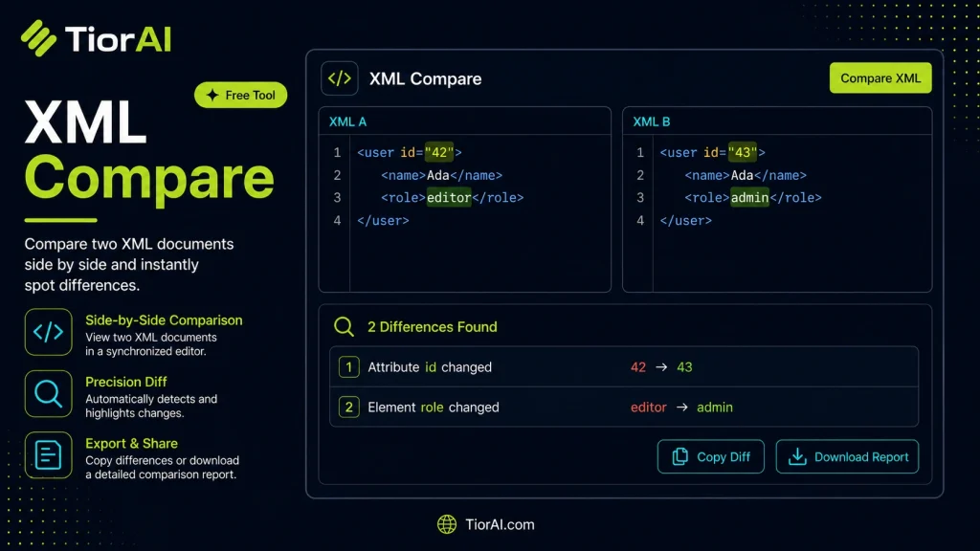The image size is (980, 551).
Task: Select the XML A panel header
Action: 464,121
